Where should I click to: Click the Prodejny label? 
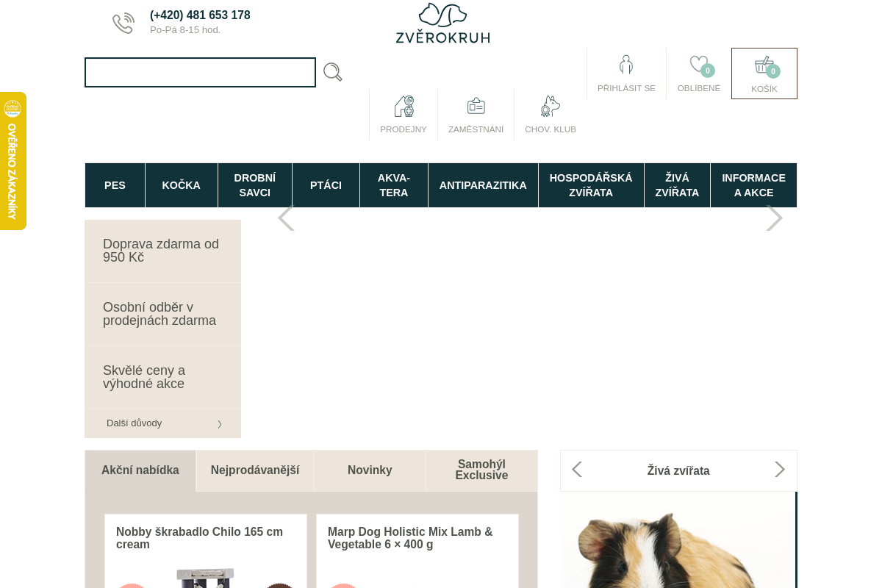[x=404, y=129]
